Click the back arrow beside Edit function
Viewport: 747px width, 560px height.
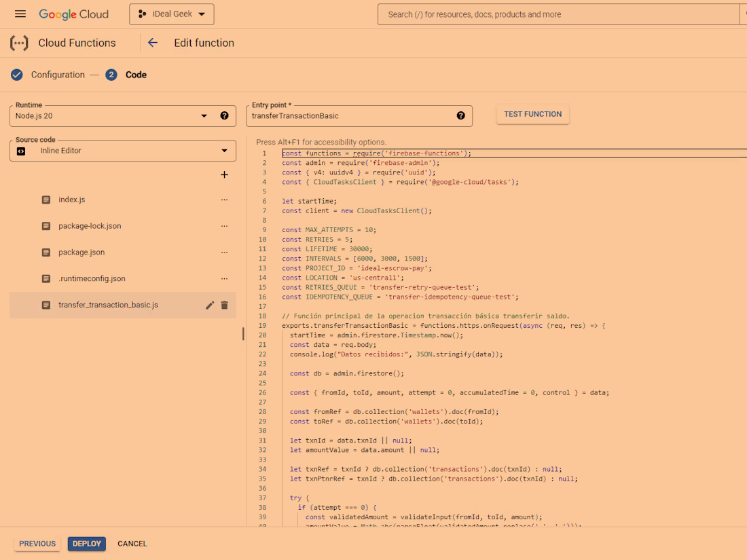pyautogui.click(x=153, y=43)
